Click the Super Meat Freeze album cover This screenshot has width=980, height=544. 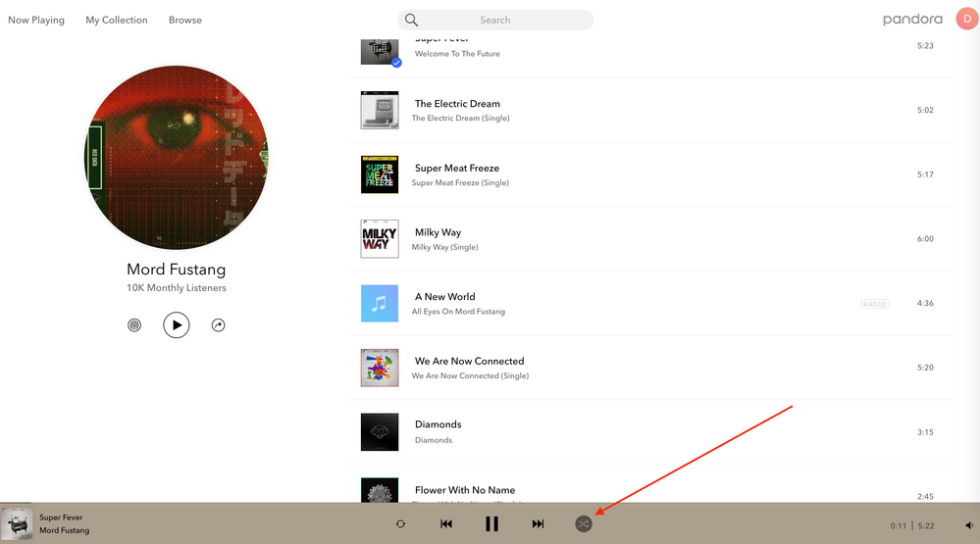(x=380, y=174)
